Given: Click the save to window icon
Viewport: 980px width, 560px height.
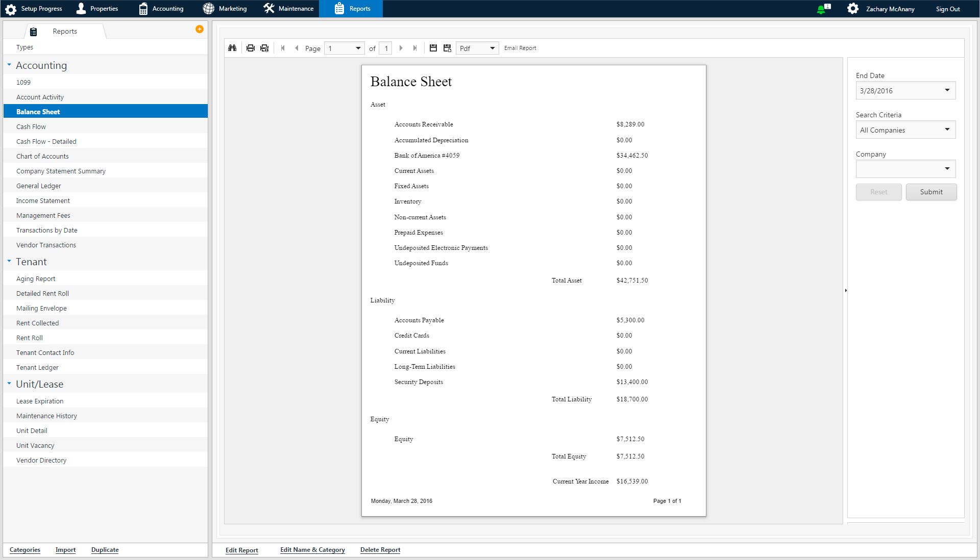Looking at the screenshot, I should (447, 48).
